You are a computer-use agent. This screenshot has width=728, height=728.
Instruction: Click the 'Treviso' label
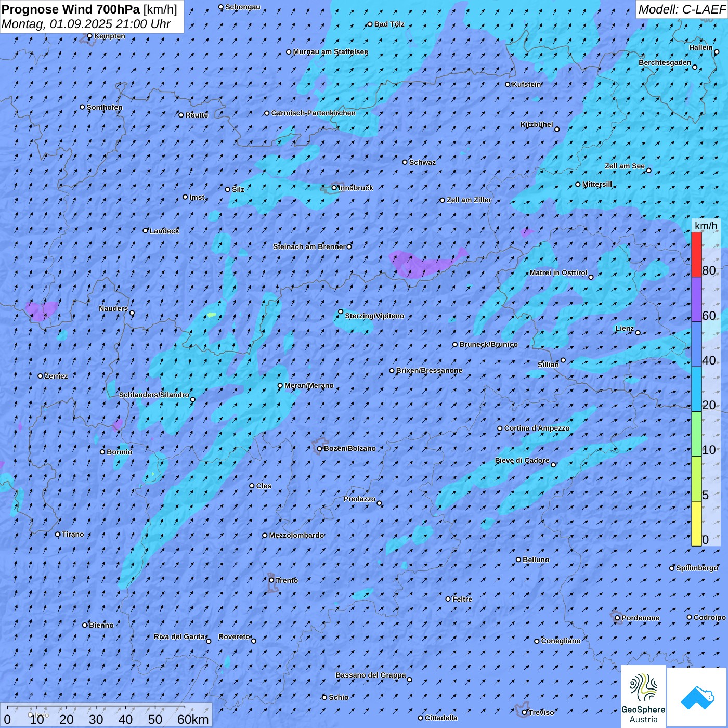[541, 712]
